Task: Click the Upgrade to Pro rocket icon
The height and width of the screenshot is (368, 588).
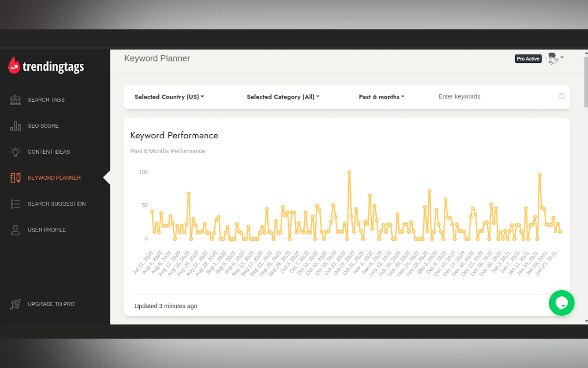Action: pyautogui.click(x=15, y=304)
